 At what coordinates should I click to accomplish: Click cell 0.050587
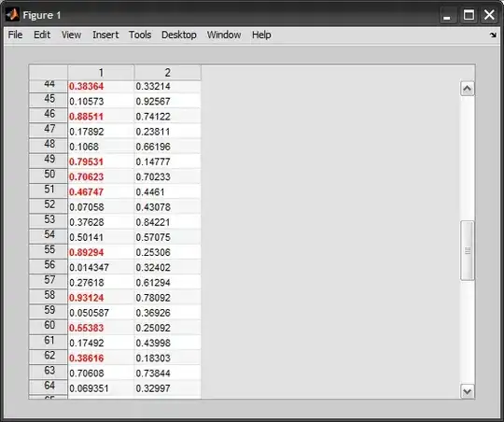click(x=101, y=313)
